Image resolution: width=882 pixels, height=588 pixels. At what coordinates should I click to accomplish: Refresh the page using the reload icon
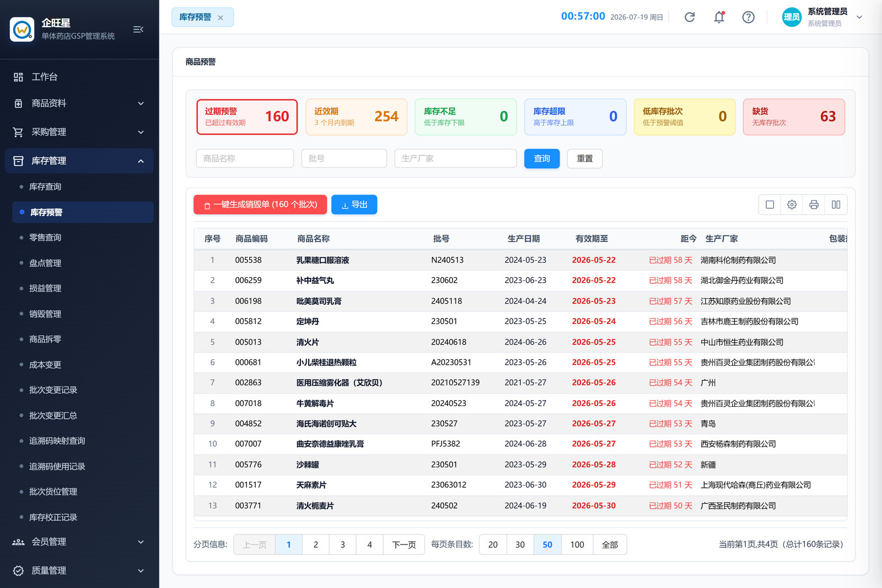pyautogui.click(x=690, y=17)
